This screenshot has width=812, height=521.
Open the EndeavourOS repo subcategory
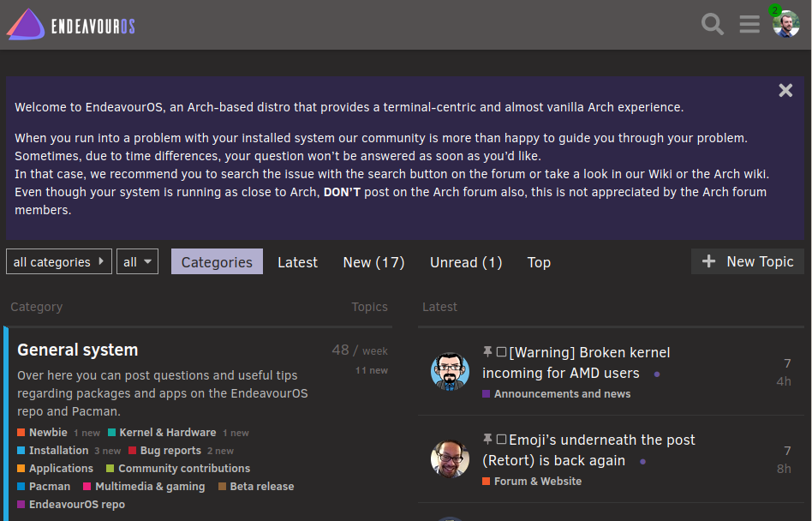pos(71,505)
